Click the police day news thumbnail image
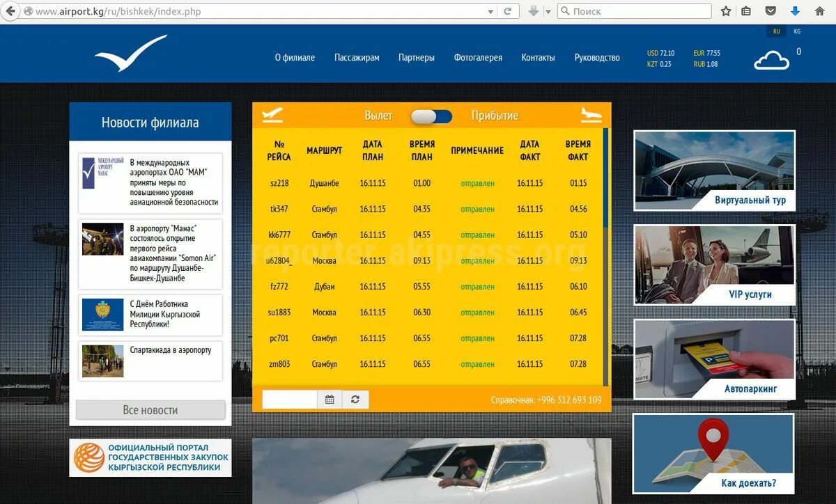This screenshot has width=836, height=504. click(x=102, y=315)
